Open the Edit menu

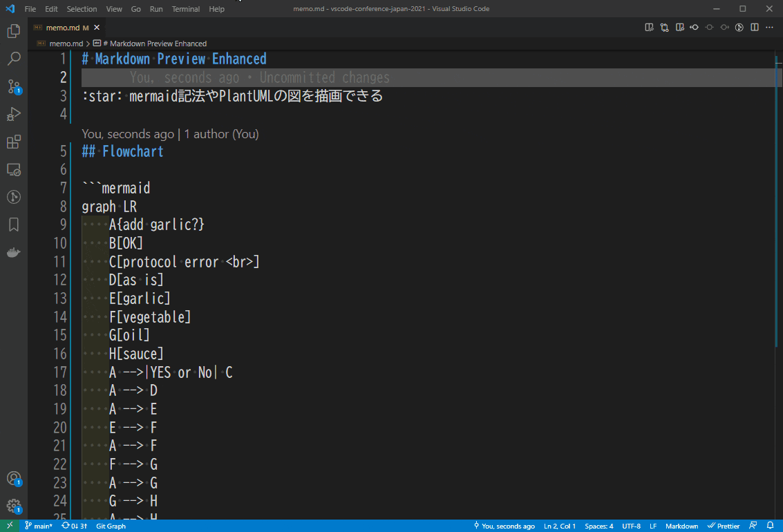point(51,9)
